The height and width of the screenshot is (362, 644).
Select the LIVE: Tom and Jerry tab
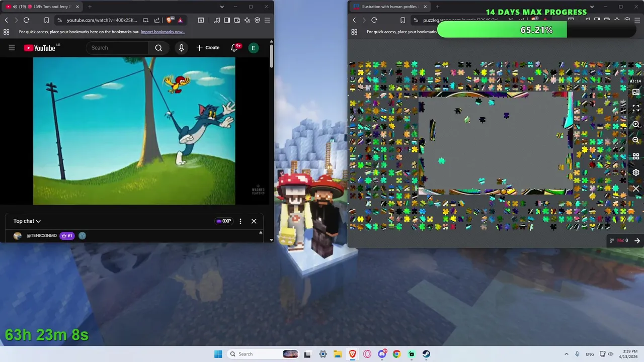43,7
